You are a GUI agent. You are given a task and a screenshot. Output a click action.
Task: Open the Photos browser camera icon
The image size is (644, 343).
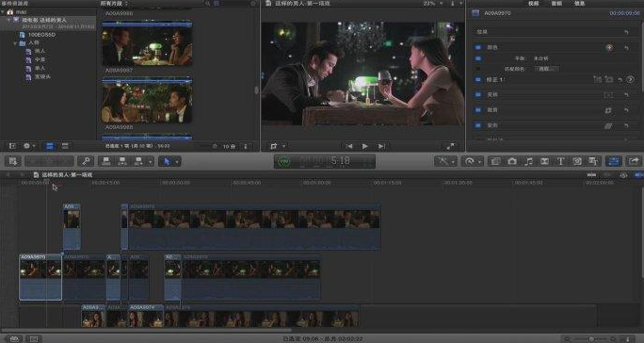tap(512, 161)
